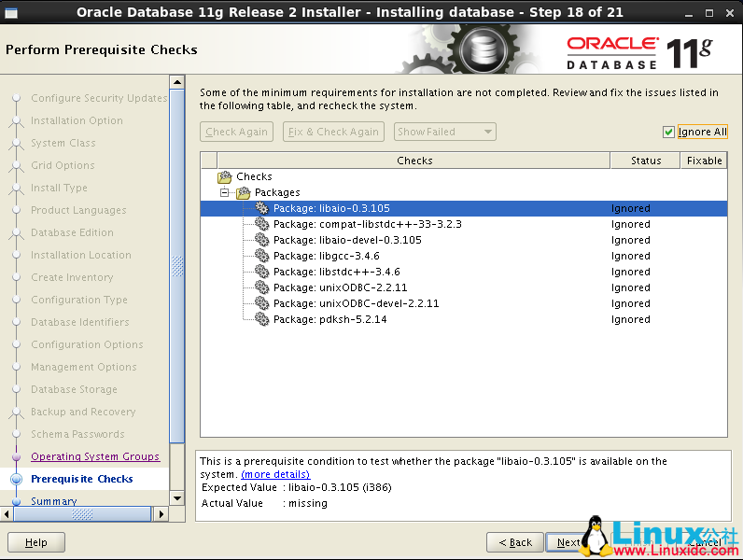Image resolution: width=743 pixels, height=560 pixels.
Task: Click the Status column header
Action: [x=645, y=161]
